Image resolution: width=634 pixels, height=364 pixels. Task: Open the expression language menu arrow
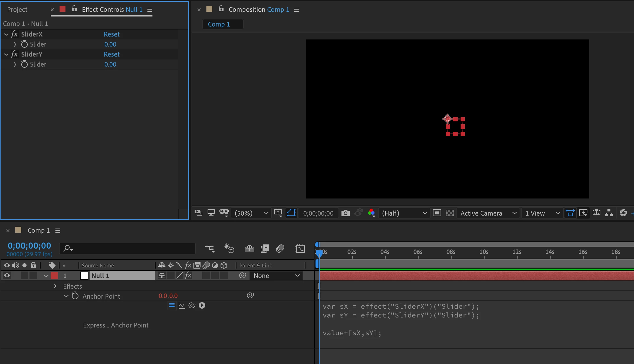click(202, 305)
